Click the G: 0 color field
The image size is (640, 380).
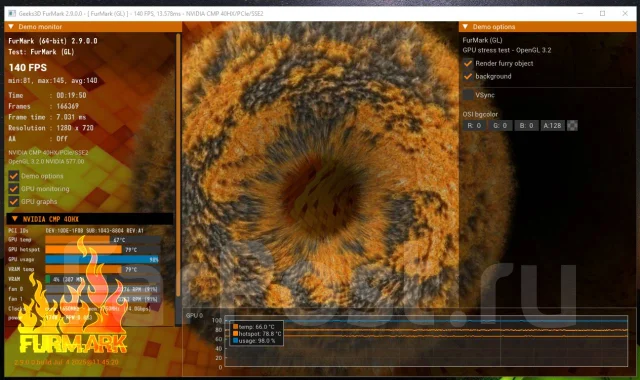pos(500,126)
